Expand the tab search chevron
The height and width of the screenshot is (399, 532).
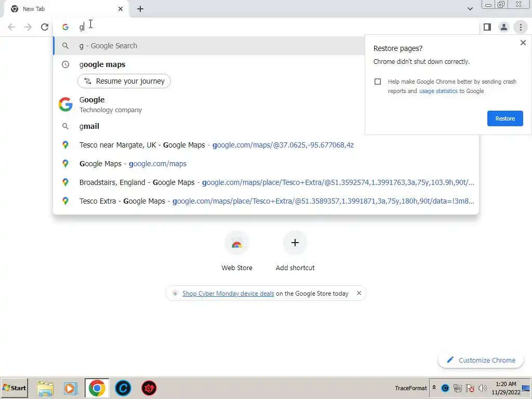[470, 9]
